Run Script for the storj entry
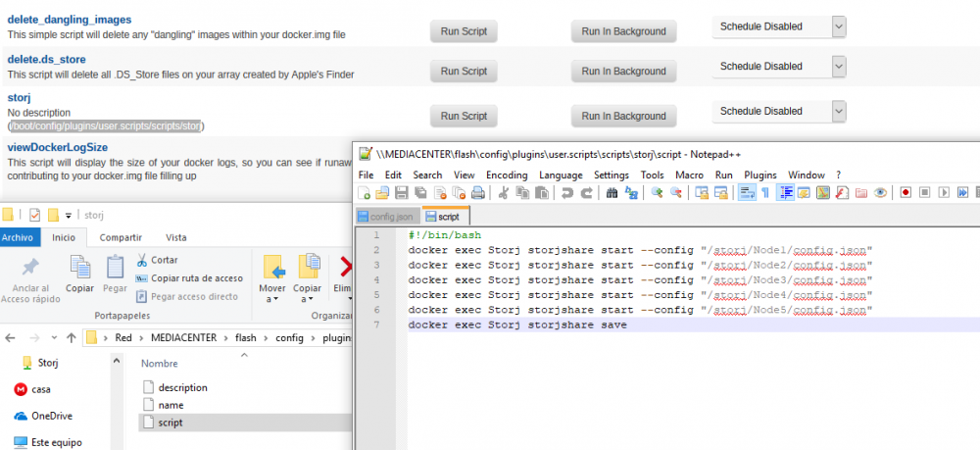 (x=464, y=116)
